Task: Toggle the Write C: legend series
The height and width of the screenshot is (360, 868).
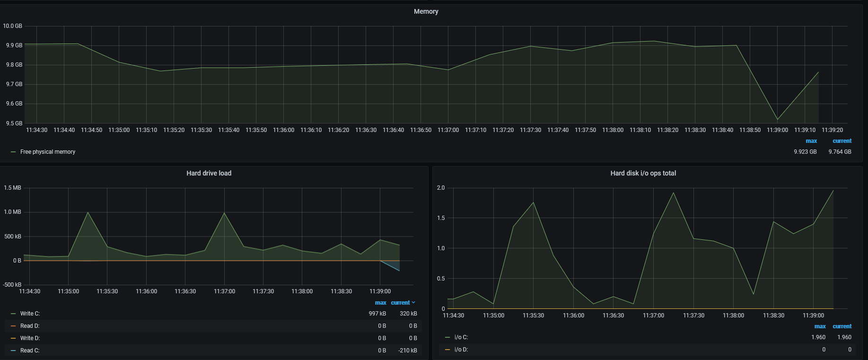Action: pos(30,314)
